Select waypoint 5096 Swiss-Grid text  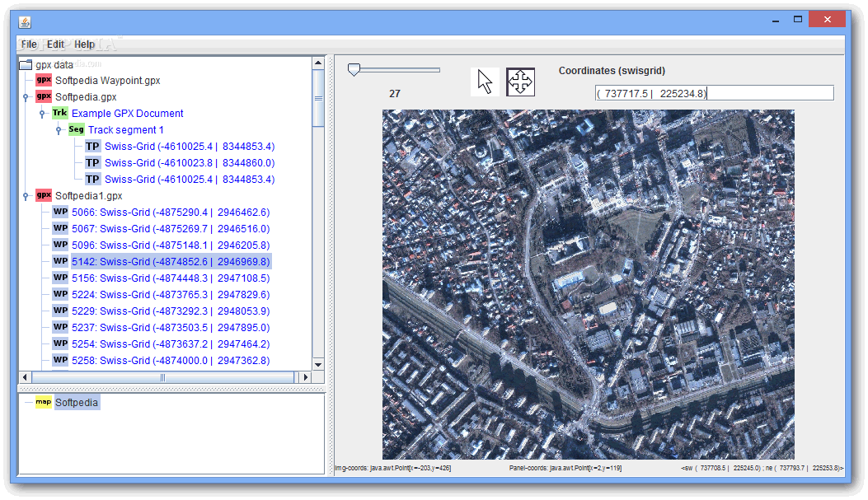click(x=171, y=245)
